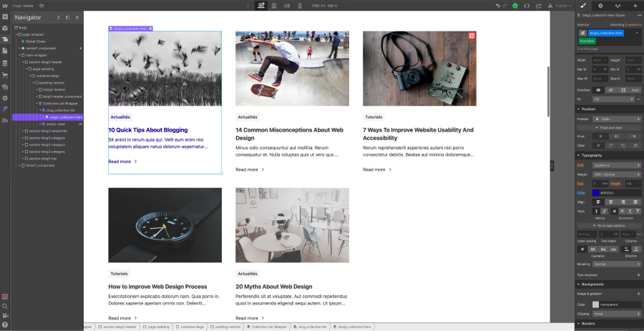644x331 pixels.
Task: Open the Clipping None dropdown
Action: tap(617, 314)
